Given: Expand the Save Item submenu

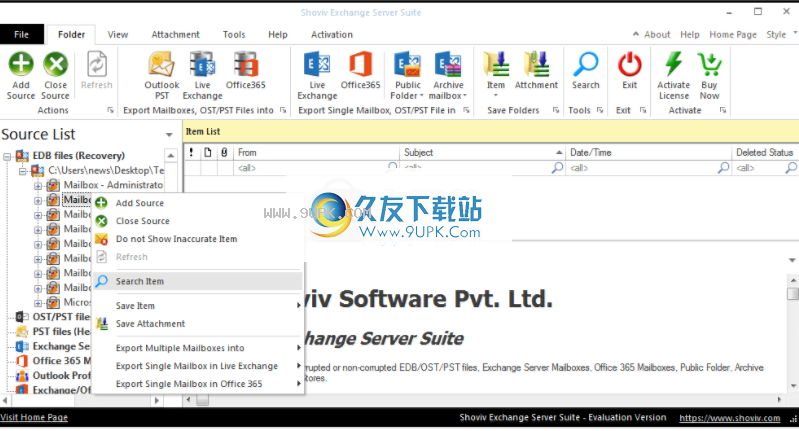Looking at the screenshot, I should point(299,305).
